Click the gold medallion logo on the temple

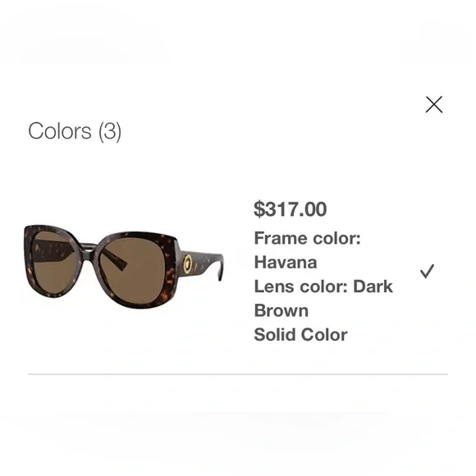point(188,263)
